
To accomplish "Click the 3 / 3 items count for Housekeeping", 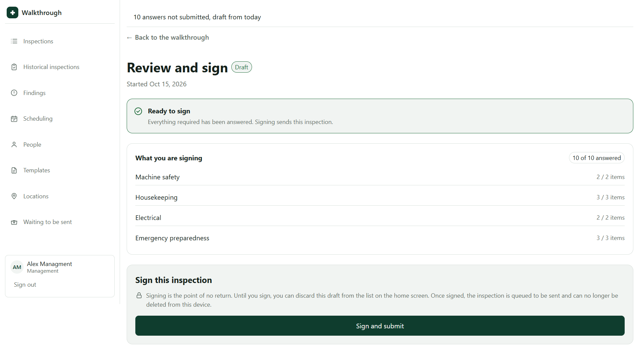I will (x=611, y=197).
